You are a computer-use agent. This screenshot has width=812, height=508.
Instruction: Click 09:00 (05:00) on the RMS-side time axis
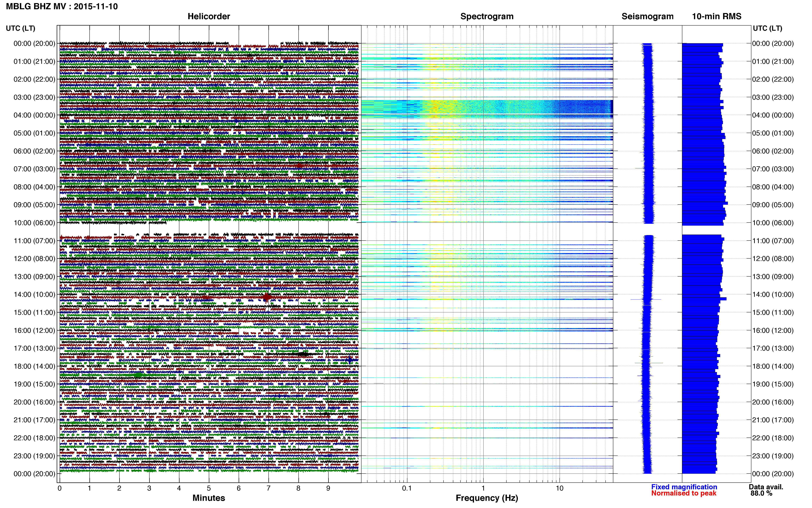(773, 205)
